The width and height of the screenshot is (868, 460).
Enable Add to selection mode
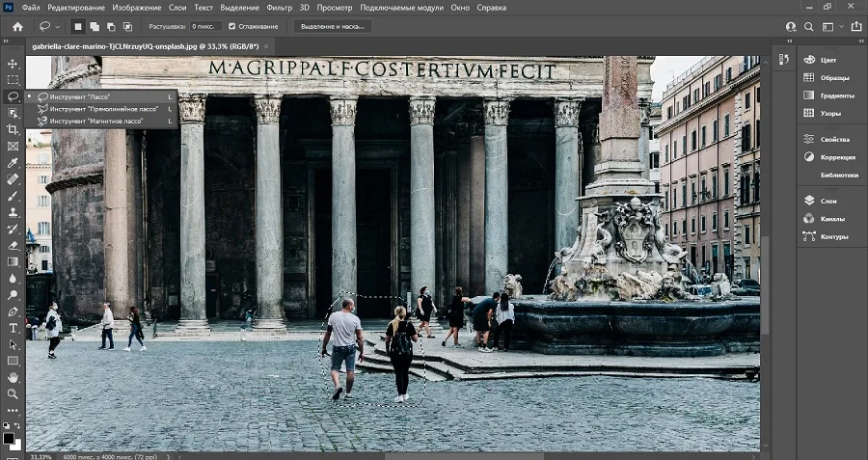pos(95,27)
